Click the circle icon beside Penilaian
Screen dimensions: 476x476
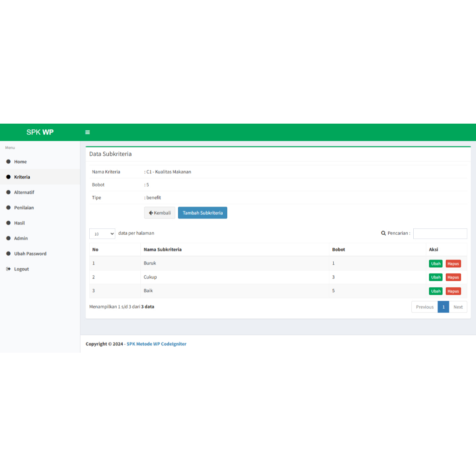coord(8,208)
